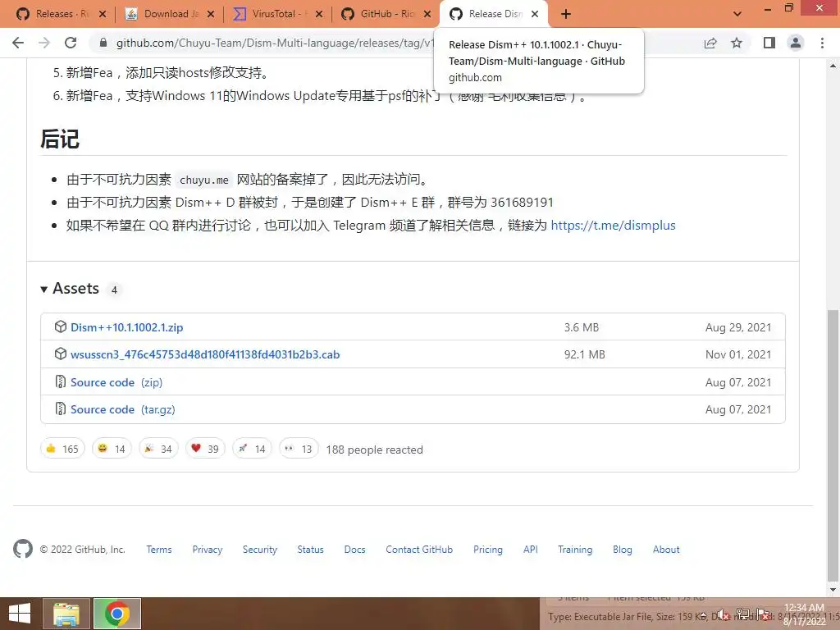Viewport: 840px width, 630px height.
Task: Open the Pricing footer link
Action: [x=488, y=550]
